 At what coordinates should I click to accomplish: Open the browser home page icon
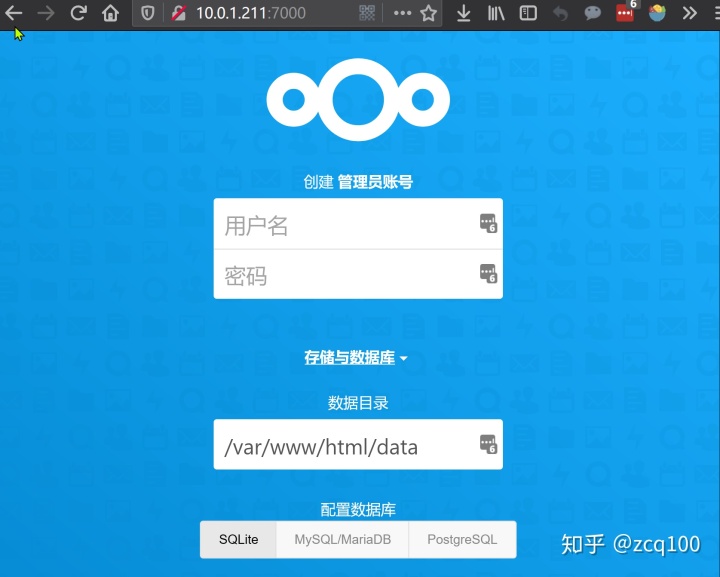[111, 13]
